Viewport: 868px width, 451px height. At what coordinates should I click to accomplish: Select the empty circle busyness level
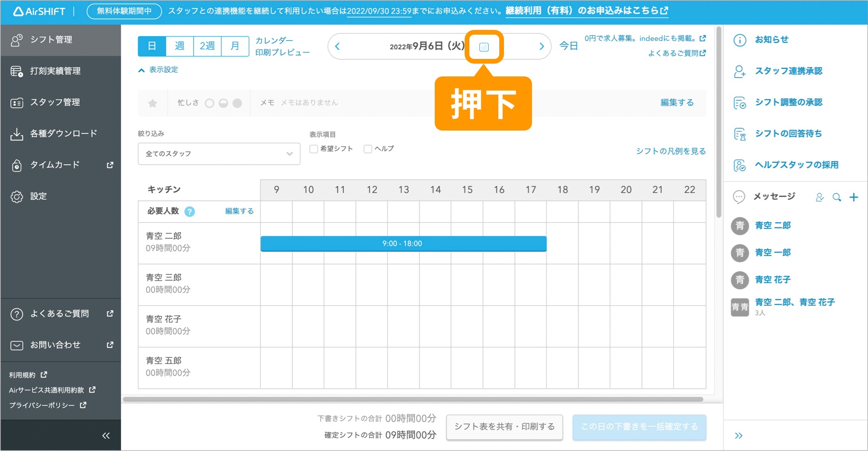point(209,103)
